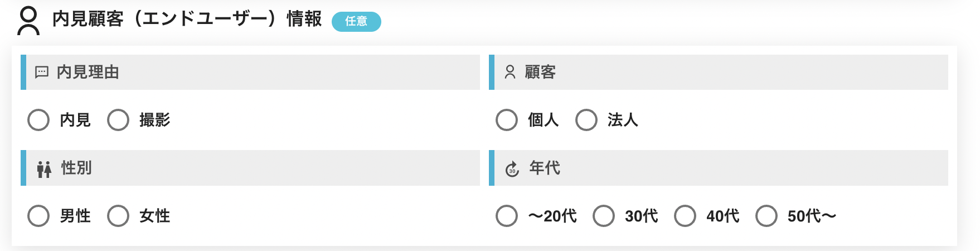
Task: Click the person icon beside 内見顧客 heading
Action: click(28, 21)
